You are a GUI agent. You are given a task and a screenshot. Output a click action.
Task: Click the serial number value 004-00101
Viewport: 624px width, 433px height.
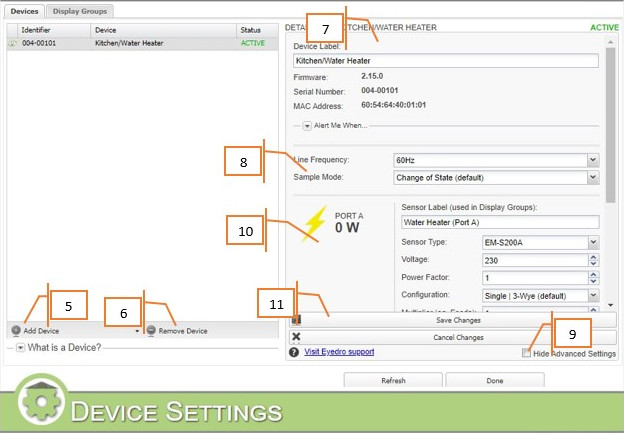(x=380, y=90)
